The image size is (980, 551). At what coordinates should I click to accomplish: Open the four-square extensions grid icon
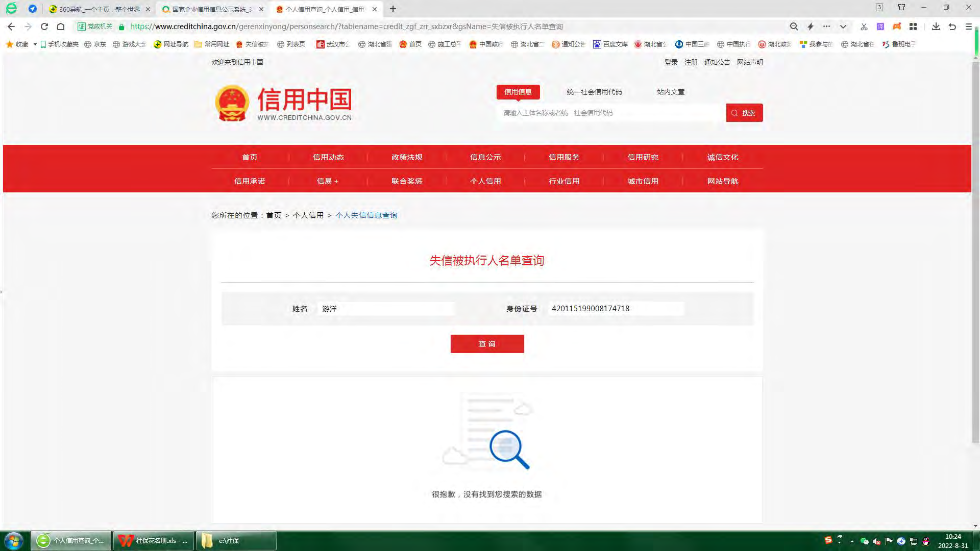(x=913, y=27)
